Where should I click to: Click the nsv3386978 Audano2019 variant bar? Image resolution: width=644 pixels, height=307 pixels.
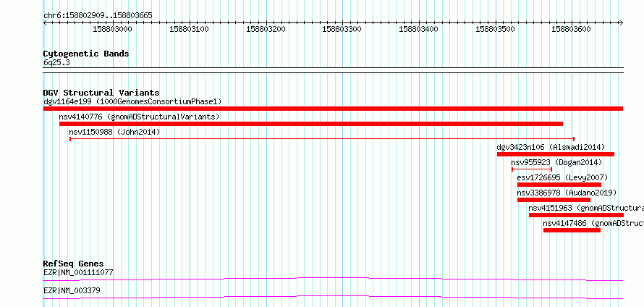click(x=554, y=200)
